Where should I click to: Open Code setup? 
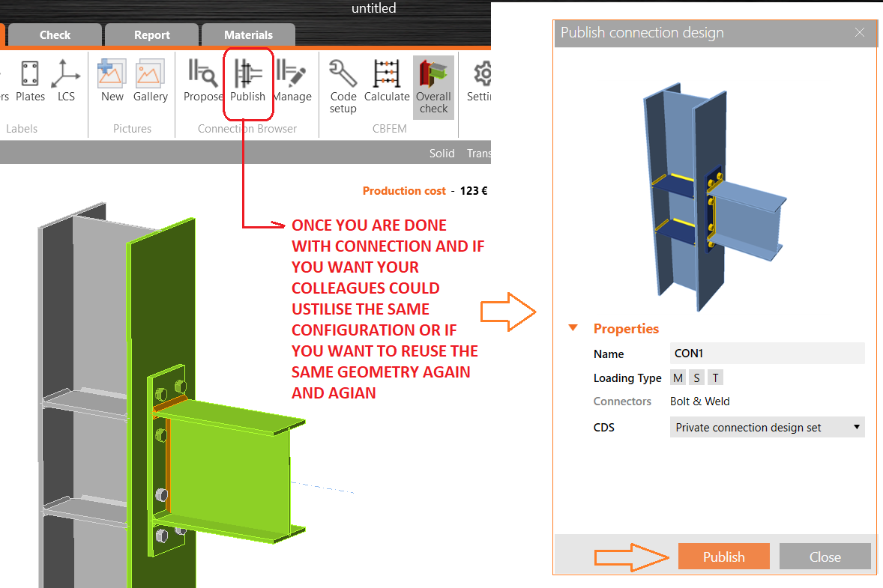pyautogui.click(x=343, y=82)
